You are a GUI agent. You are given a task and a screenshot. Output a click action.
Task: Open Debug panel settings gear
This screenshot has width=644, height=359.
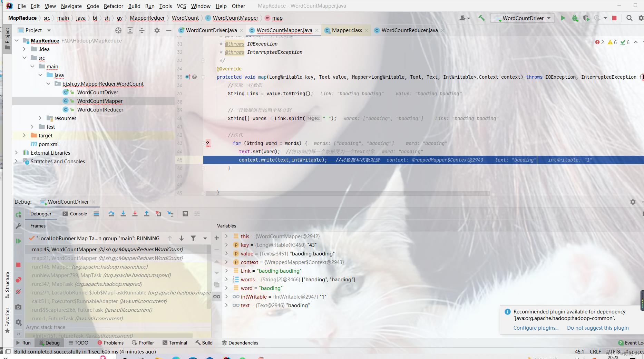click(633, 202)
